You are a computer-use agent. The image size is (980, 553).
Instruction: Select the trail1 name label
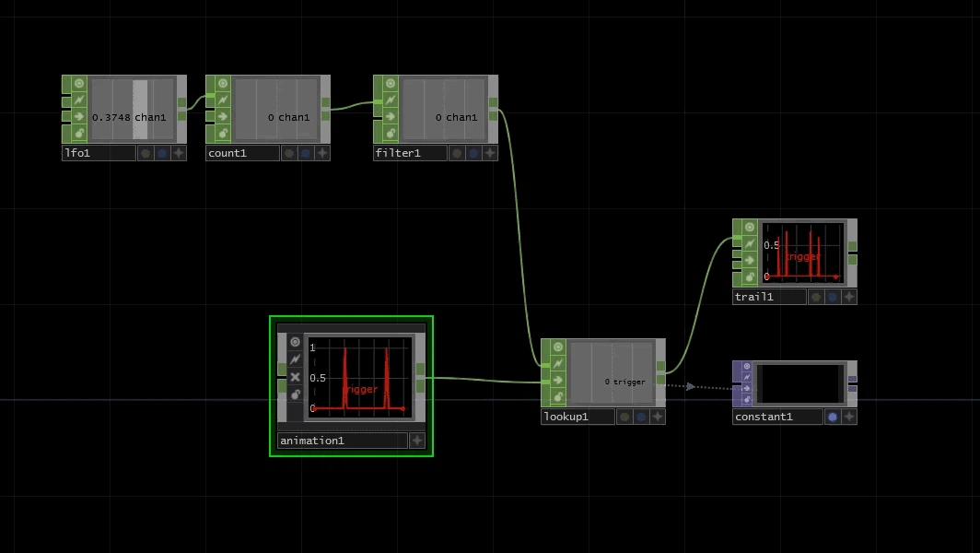coord(769,297)
